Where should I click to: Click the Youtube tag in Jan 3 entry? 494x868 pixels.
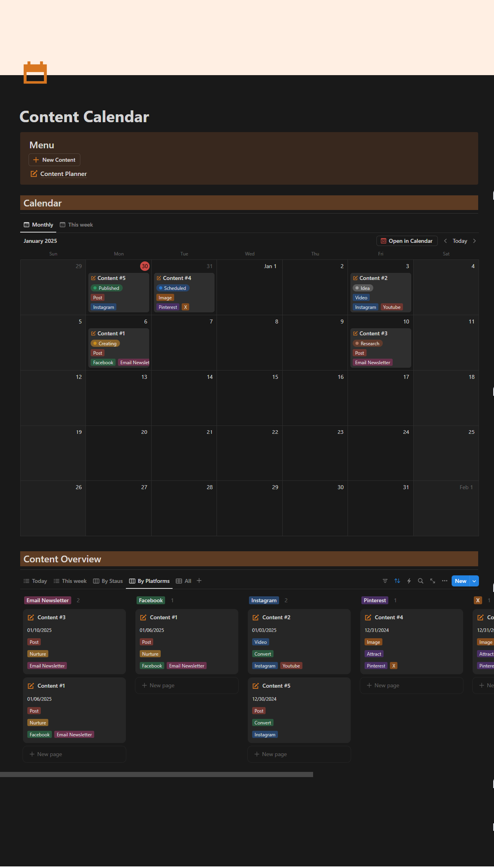(391, 307)
